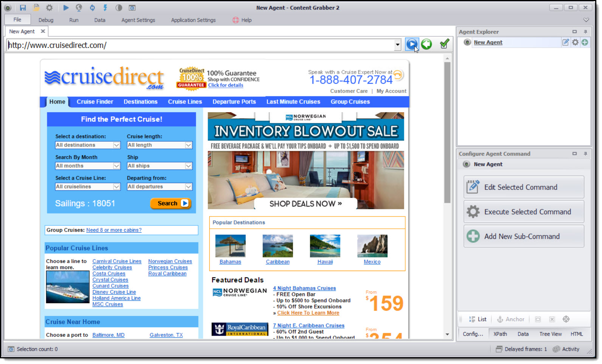602x364 pixels.
Task: Click the half-circle contrast icon in quick toolbar
Action: point(119,8)
